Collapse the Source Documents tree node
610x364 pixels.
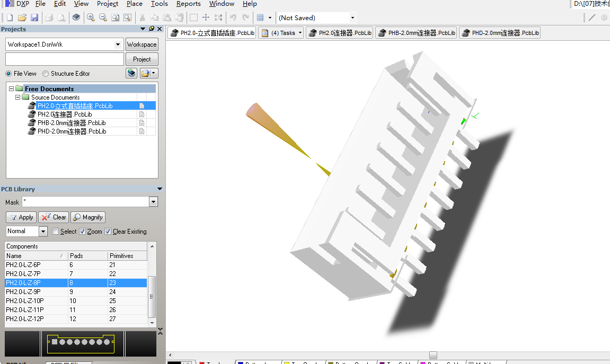[17, 97]
